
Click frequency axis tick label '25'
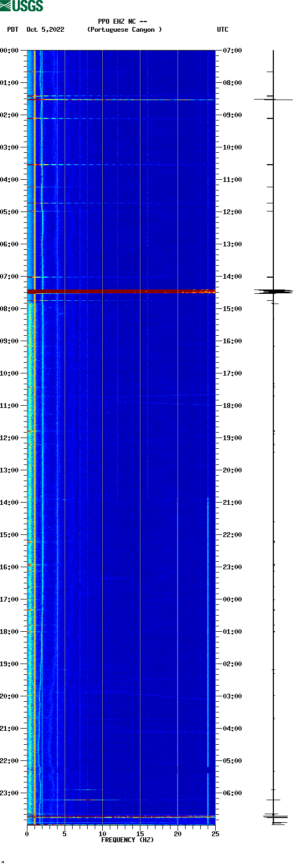(215, 834)
